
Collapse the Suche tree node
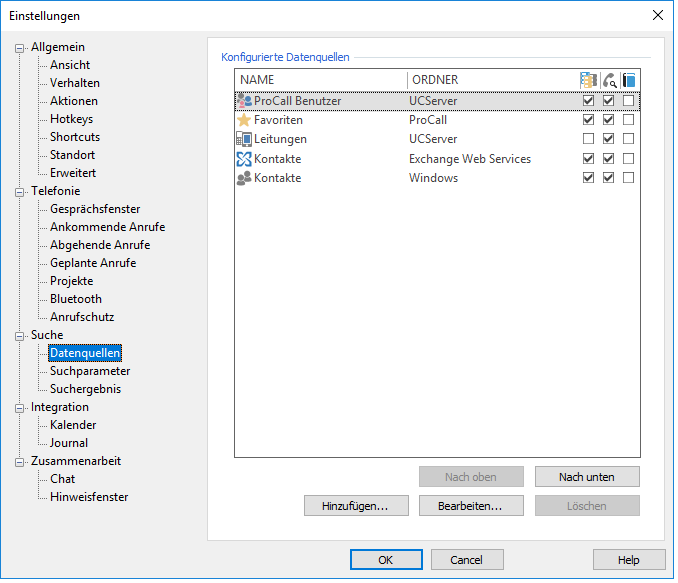point(19,336)
